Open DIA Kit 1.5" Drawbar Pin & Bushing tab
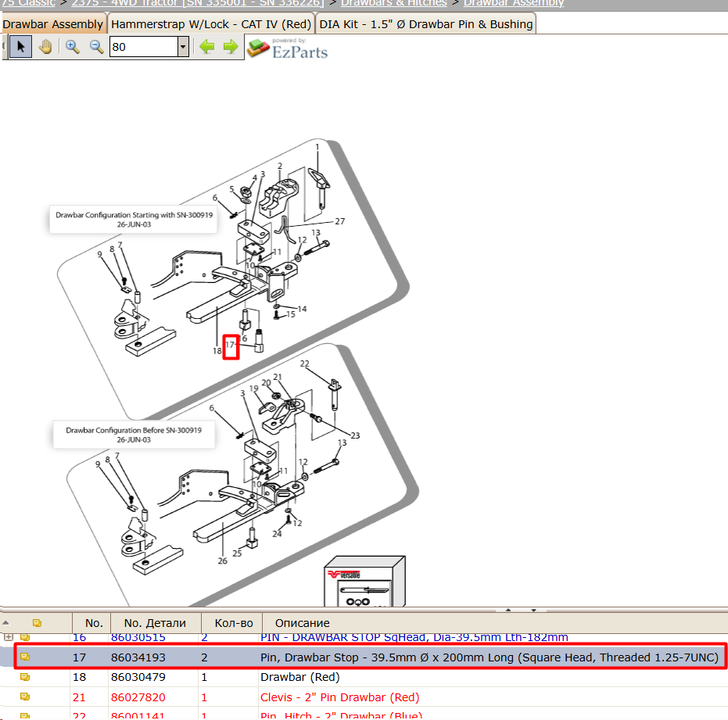The height and width of the screenshot is (720, 728). tap(425, 24)
